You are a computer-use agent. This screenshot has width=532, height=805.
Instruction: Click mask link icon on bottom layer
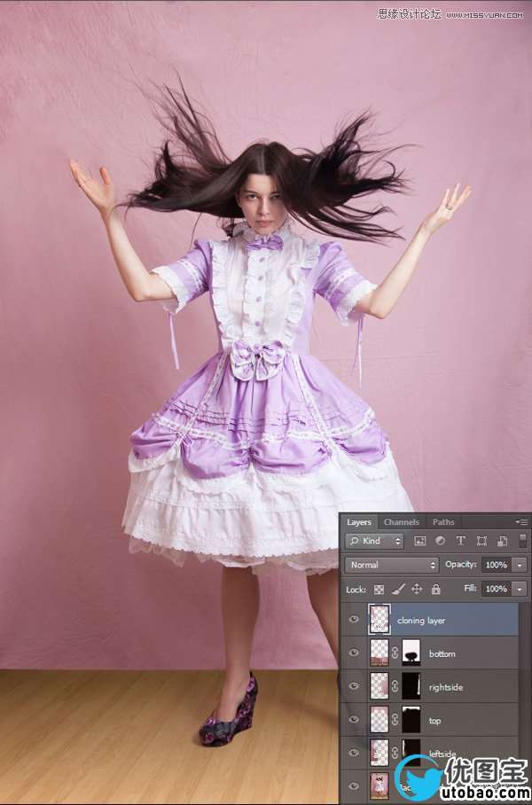[x=395, y=653]
